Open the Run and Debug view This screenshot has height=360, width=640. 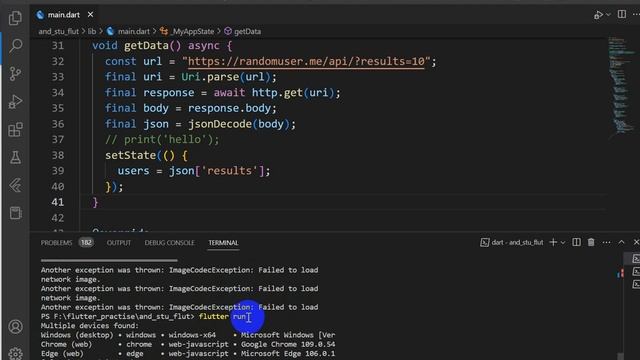(x=15, y=101)
